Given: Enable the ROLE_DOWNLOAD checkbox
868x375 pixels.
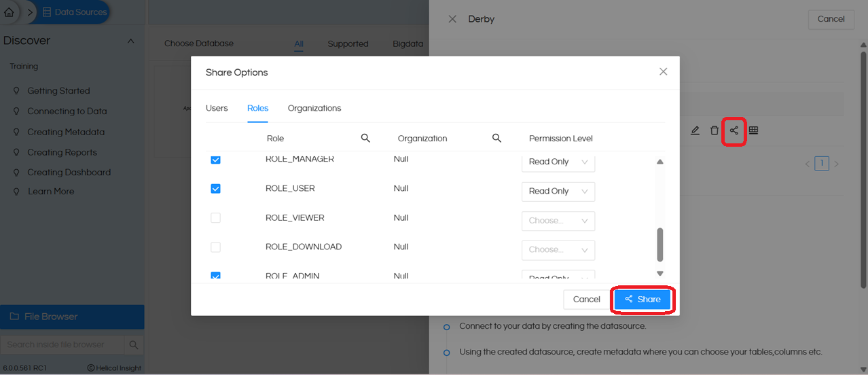Looking at the screenshot, I should tap(215, 247).
